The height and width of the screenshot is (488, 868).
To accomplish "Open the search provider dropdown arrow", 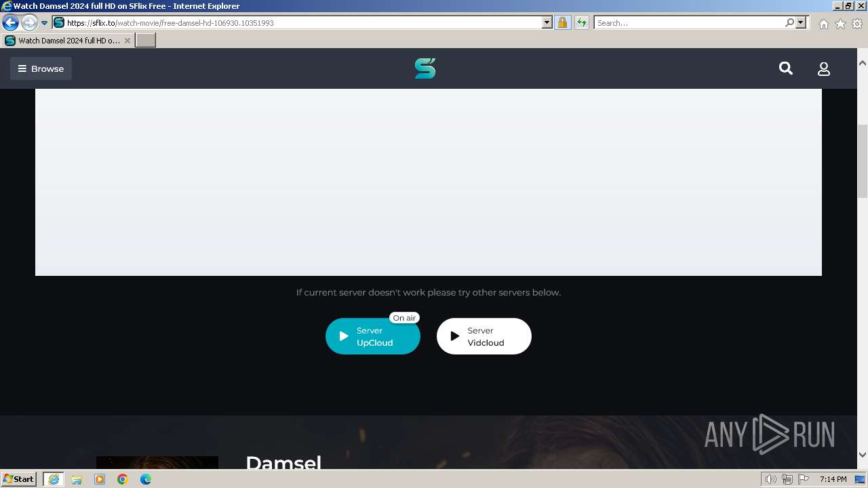I will point(801,23).
